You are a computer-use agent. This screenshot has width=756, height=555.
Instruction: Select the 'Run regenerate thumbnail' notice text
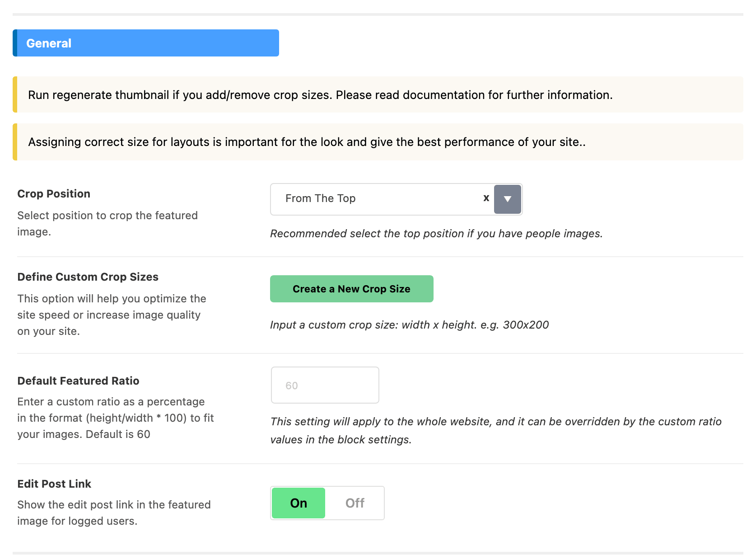(x=320, y=95)
